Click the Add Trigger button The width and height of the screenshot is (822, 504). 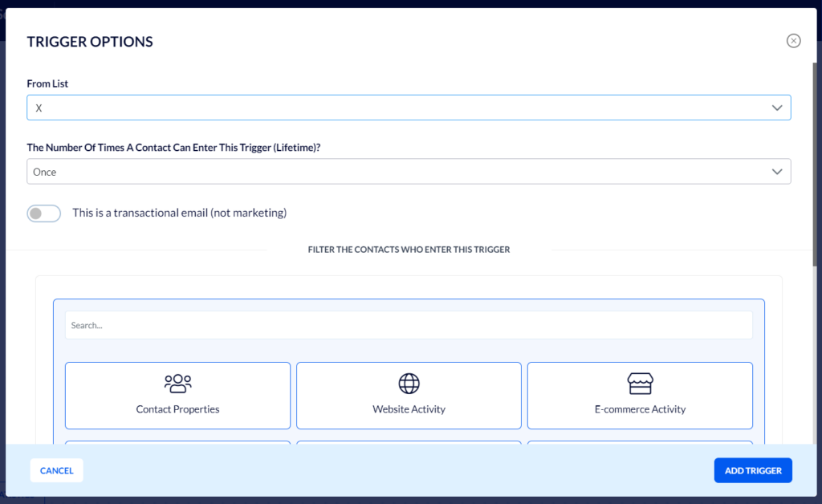(x=753, y=470)
